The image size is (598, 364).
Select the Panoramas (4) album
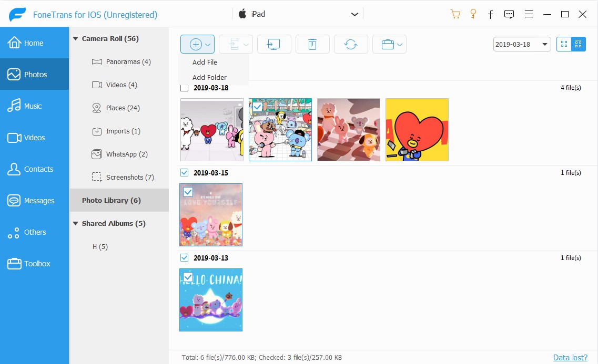tap(121, 61)
